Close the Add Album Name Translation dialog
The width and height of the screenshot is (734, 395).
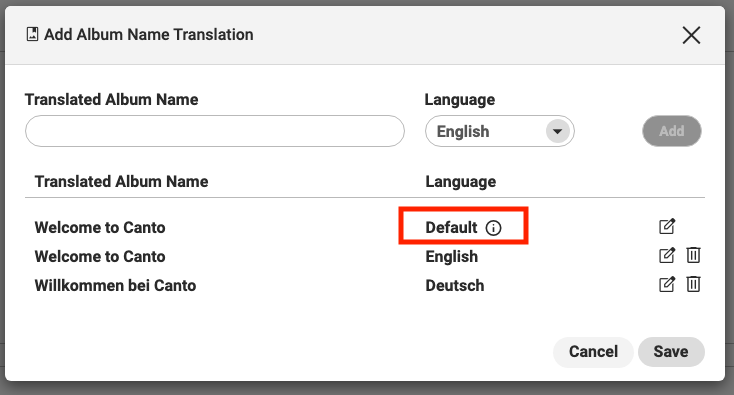coord(691,35)
